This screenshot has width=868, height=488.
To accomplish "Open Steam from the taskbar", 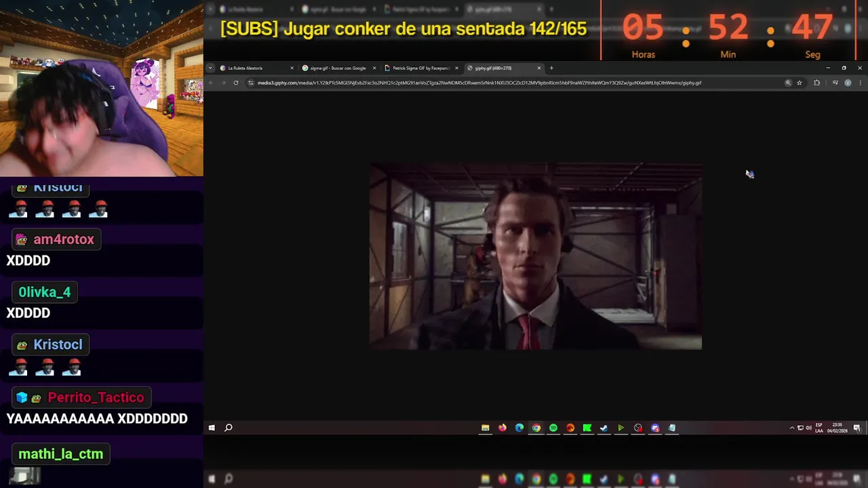I will [x=604, y=428].
